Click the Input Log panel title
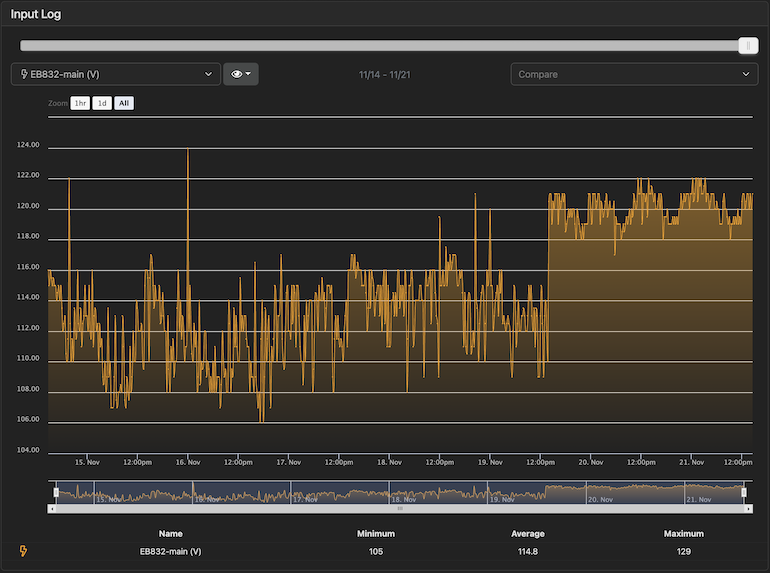Screen dimensions: 770x573 point(36,14)
